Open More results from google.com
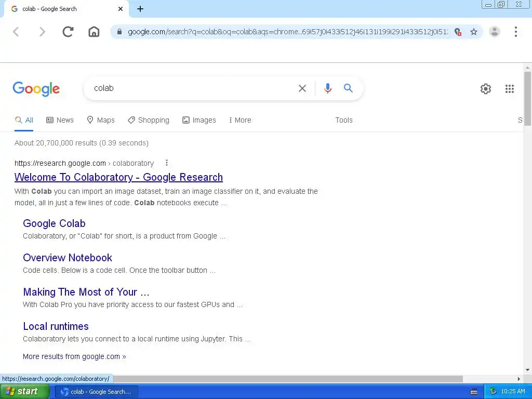The width and height of the screenshot is (532, 399). (74, 356)
